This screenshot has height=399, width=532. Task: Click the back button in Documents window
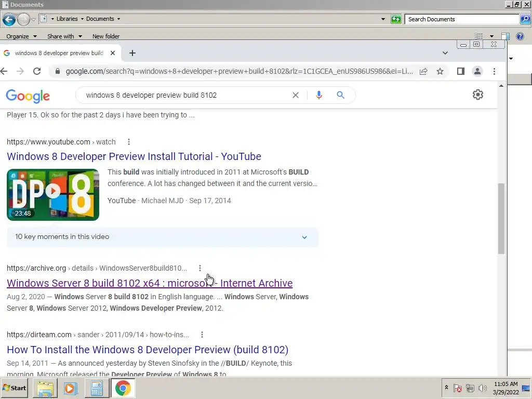pos(9,19)
